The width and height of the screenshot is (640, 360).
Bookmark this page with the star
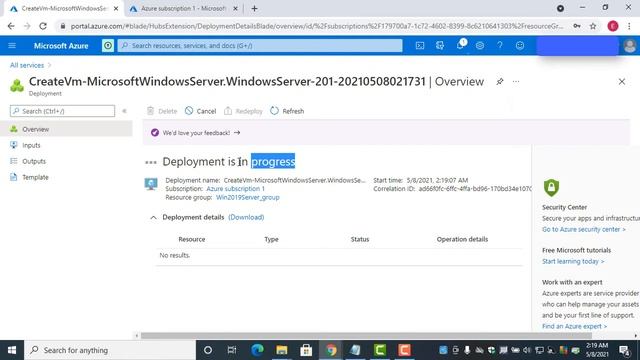(x=593, y=26)
